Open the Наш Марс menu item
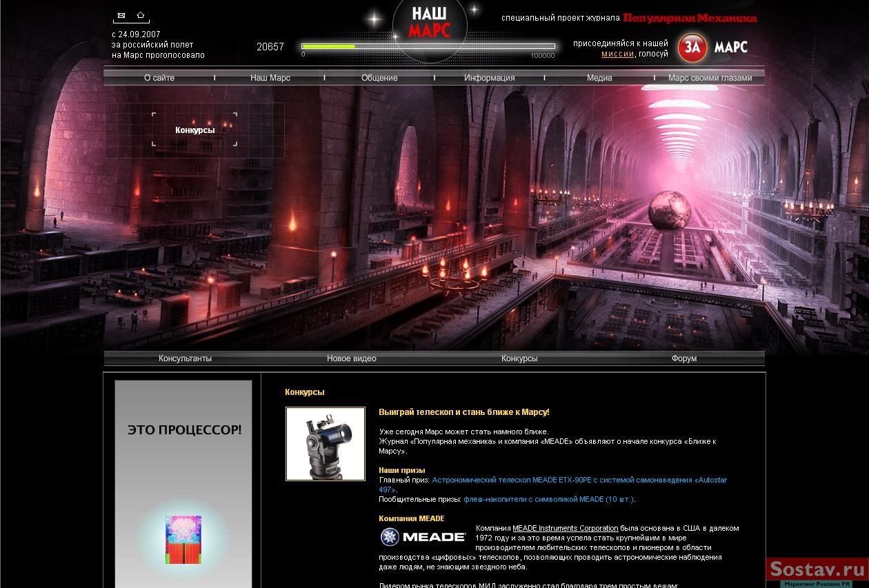The height and width of the screenshot is (588, 869). pyautogui.click(x=270, y=78)
